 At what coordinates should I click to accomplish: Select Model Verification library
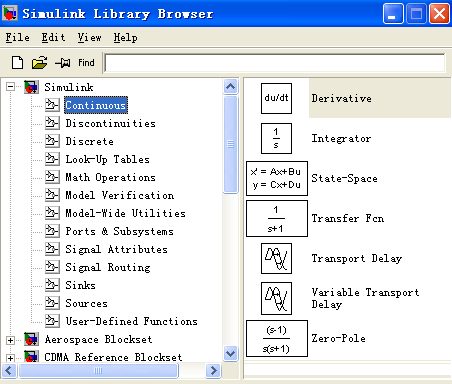click(x=120, y=195)
